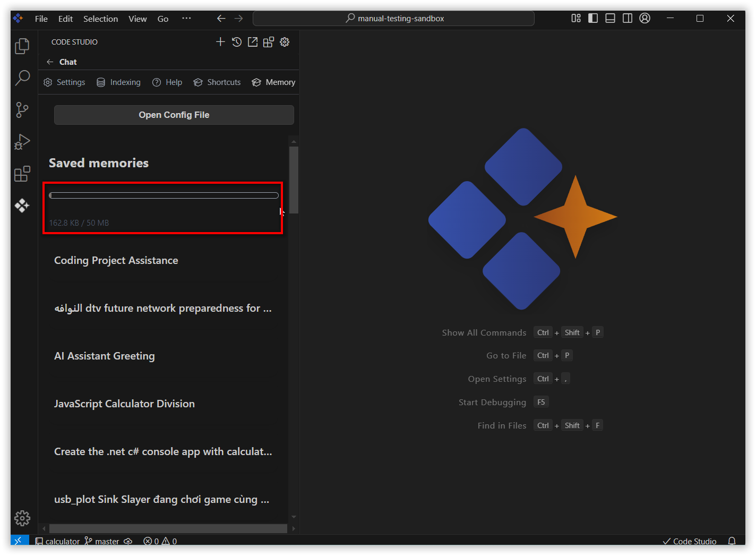Viewport: 756px width, 556px height.
Task: Open Run and Debug view
Action: [22, 142]
